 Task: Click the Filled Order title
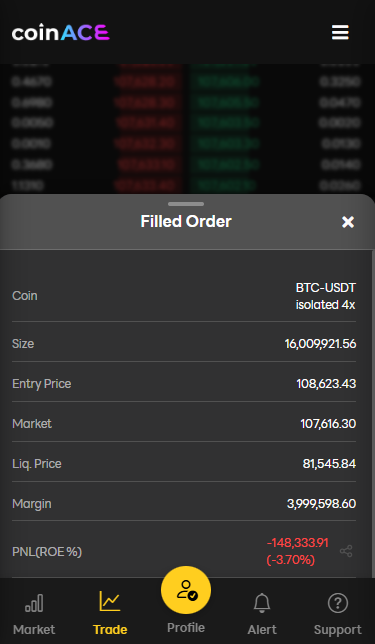[x=186, y=221]
